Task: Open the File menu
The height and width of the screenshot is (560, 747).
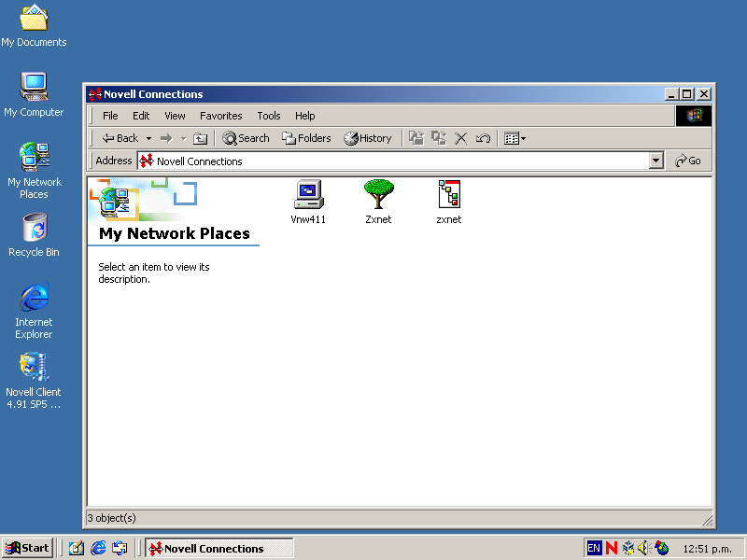Action: point(110,116)
